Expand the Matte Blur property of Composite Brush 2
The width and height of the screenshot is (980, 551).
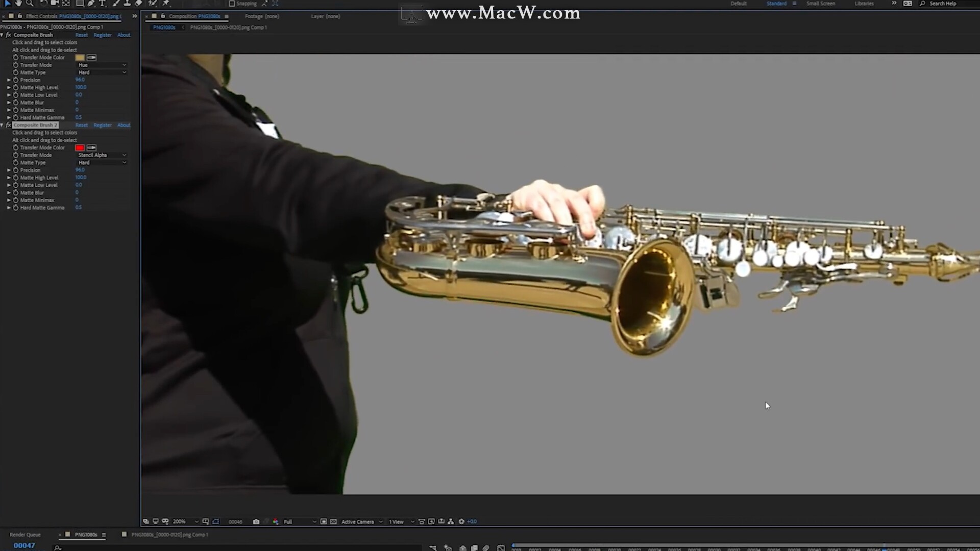pos(9,193)
